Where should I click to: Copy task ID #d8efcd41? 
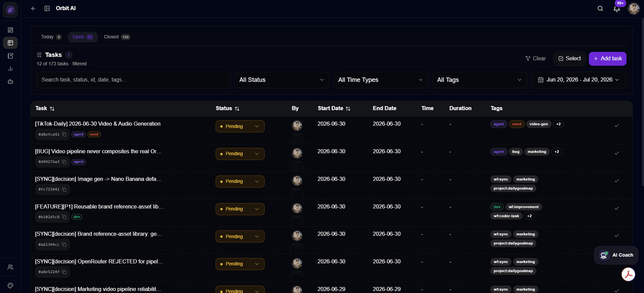[x=64, y=134]
